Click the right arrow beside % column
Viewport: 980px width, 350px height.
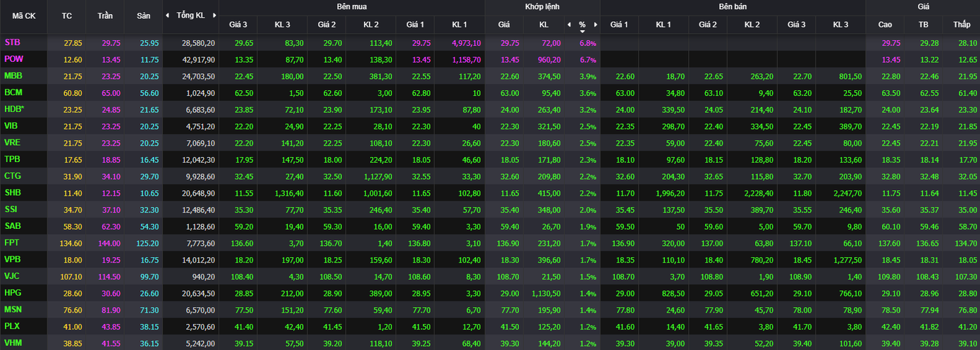596,25
